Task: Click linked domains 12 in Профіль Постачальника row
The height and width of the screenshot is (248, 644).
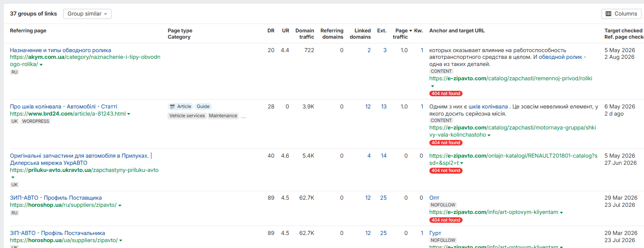Action: [x=368, y=233]
